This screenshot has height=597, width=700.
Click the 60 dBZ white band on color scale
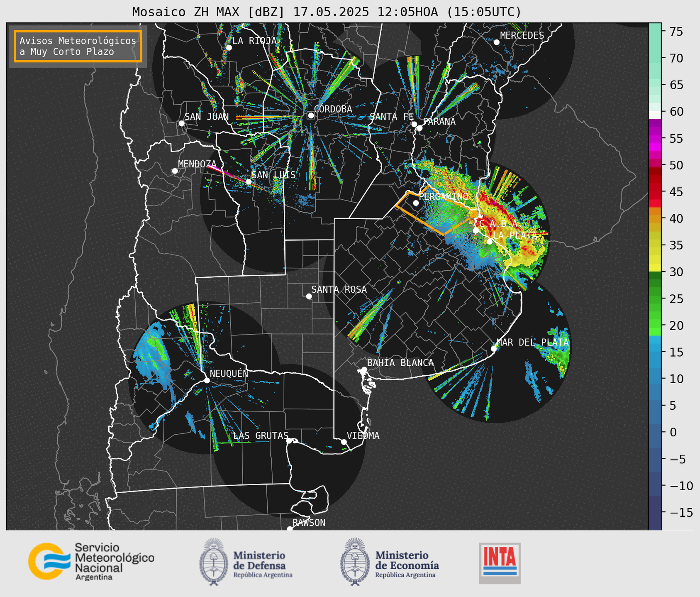tap(655, 115)
